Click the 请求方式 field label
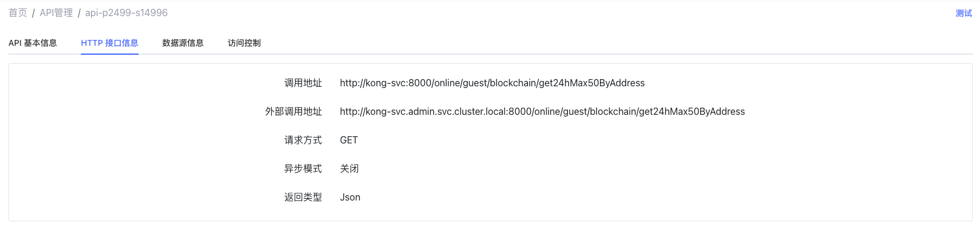Image resolution: width=980 pixels, height=235 pixels. (303, 140)
